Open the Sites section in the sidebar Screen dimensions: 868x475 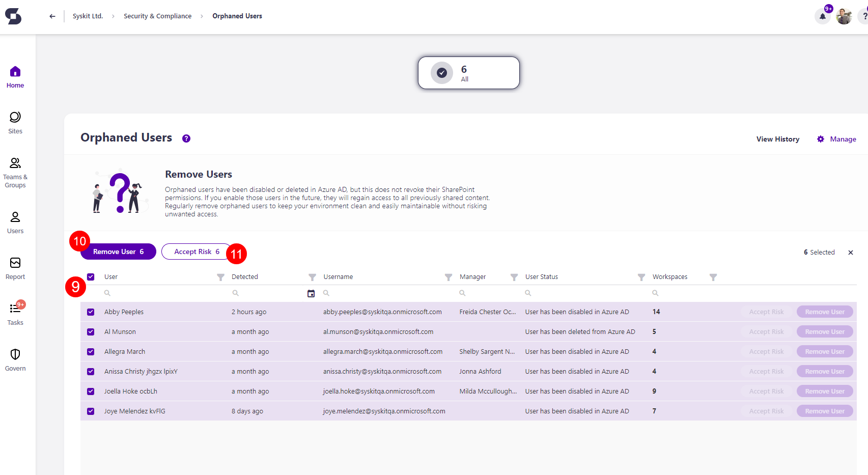click(x=15, y=122)
